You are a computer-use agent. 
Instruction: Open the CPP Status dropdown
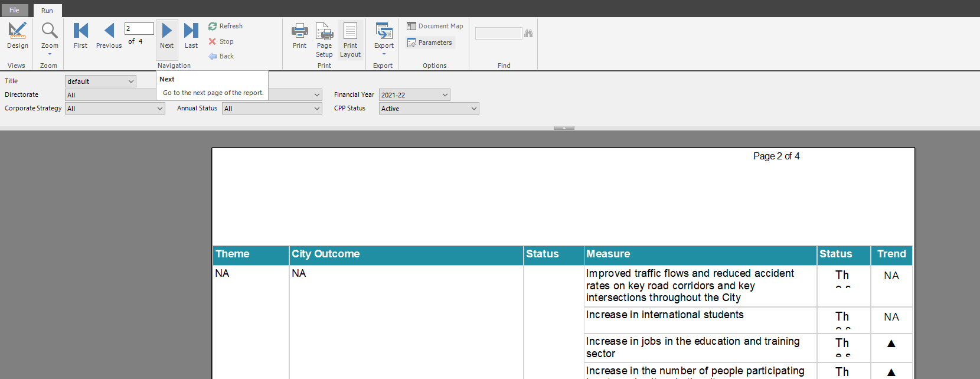coord(429,109)
